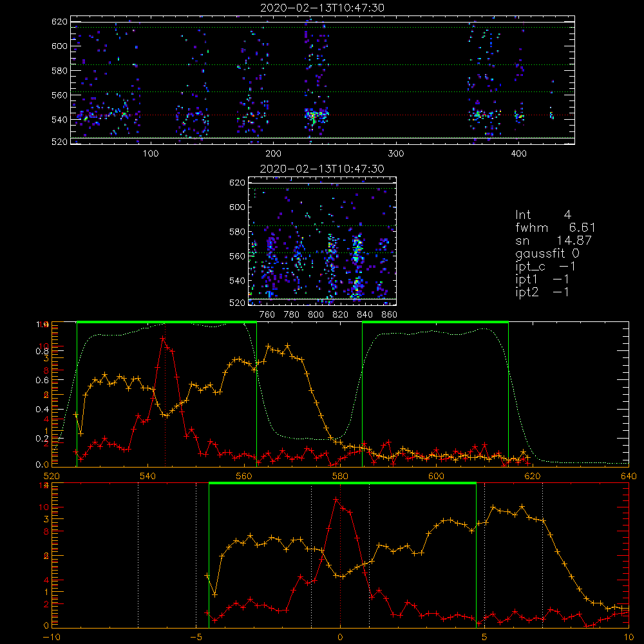
Task: Click the 640 tick label on the profile plot x-axis
Action: (629, 477)
